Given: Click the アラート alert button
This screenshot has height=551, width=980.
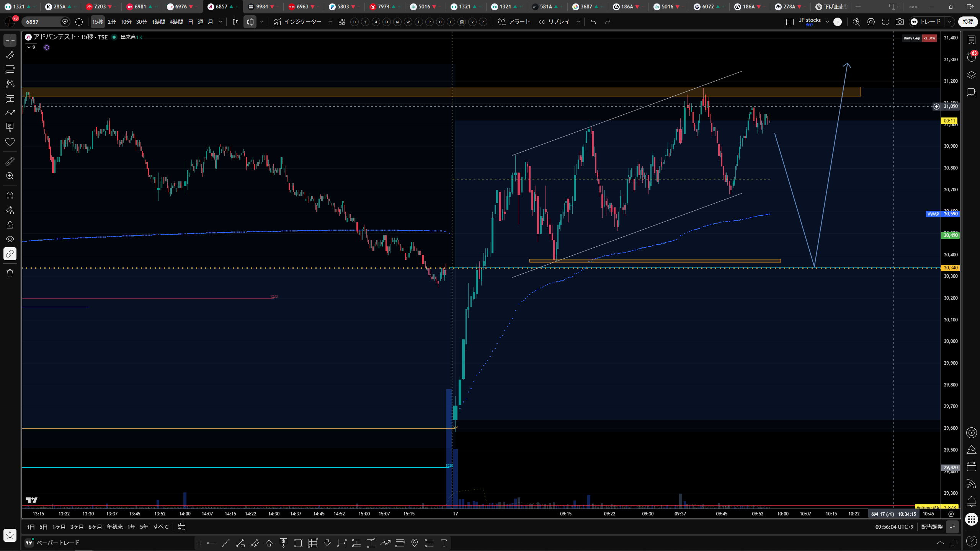Looking at the screenshot, I should click(514, 22).
